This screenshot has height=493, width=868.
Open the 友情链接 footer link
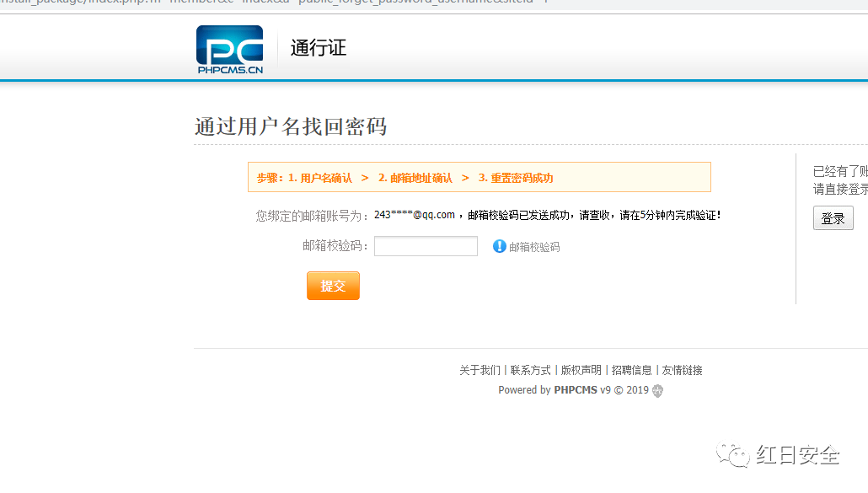682,370
